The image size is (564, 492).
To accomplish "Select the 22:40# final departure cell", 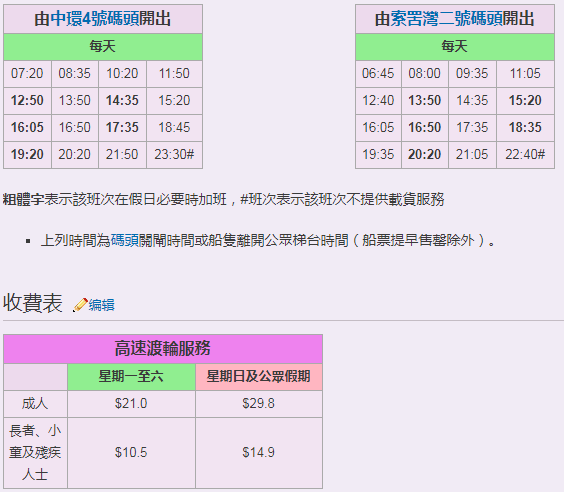I will [525, 155].
